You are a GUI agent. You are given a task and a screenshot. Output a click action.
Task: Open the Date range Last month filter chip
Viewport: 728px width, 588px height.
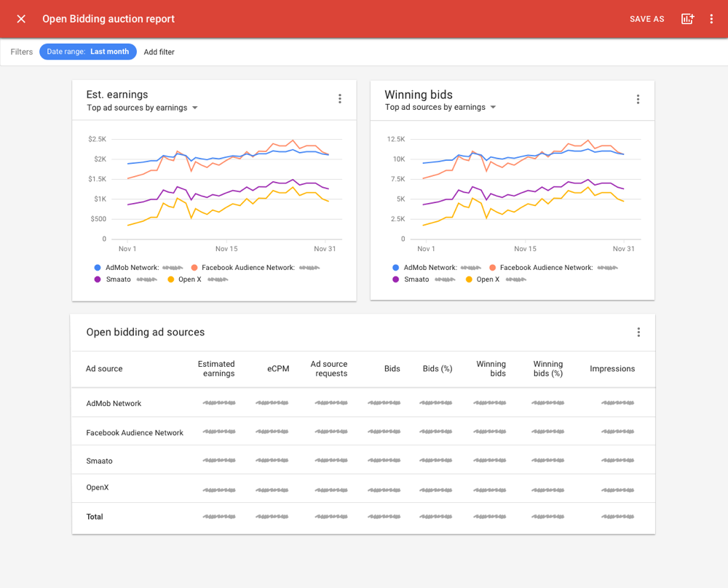click(x=88, y=52)
